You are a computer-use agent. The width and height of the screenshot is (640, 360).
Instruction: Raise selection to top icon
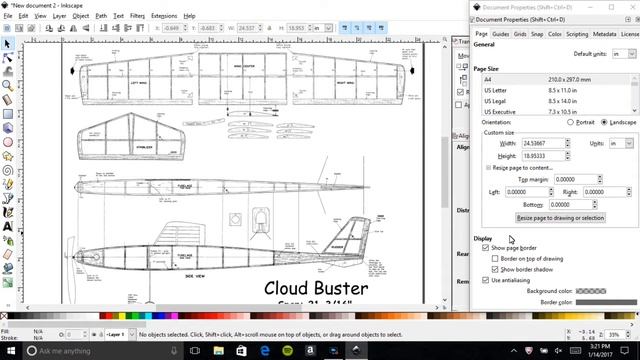point(140,28)
